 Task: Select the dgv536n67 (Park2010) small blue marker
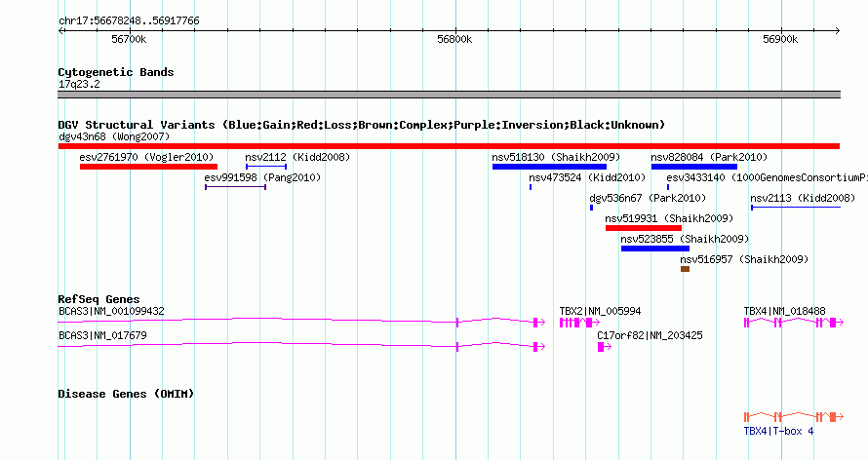(x=591, y=208)
